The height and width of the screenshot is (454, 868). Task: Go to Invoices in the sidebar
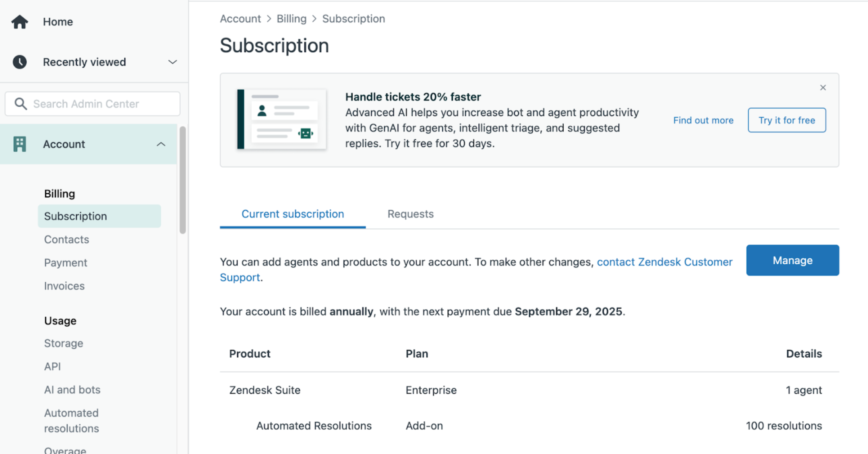point(64,286)
